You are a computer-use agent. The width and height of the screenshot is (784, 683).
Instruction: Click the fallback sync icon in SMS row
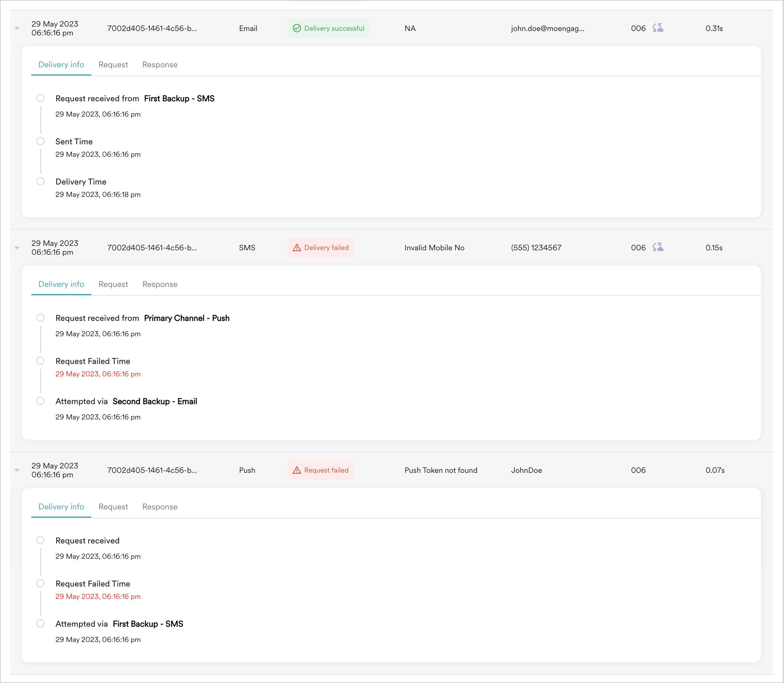[x=658, y=247]
